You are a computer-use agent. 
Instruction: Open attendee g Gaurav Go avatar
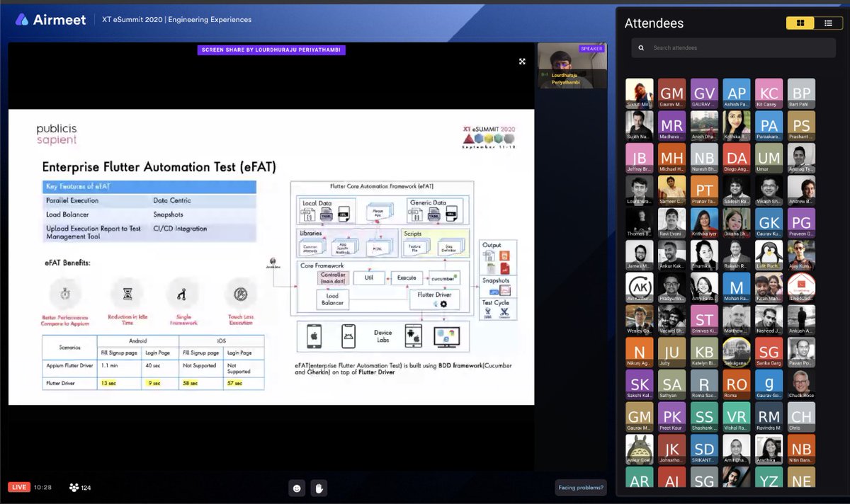(x=769, y=385)
